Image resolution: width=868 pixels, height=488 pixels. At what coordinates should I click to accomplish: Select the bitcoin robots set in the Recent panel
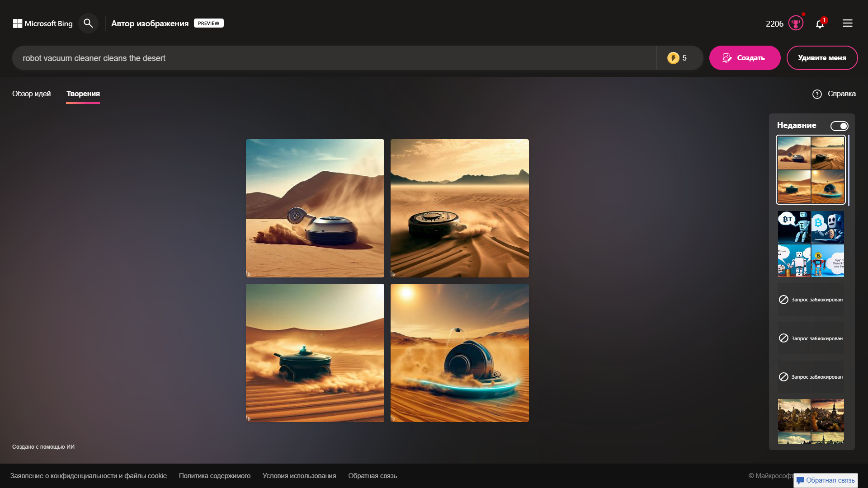click(x=811, y=244)
